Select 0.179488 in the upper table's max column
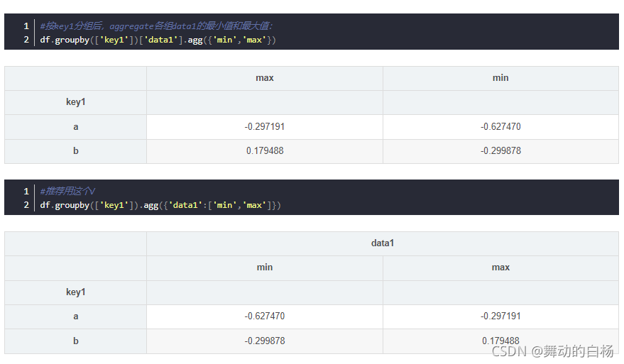The image size is (624, 364). point(265,150)
